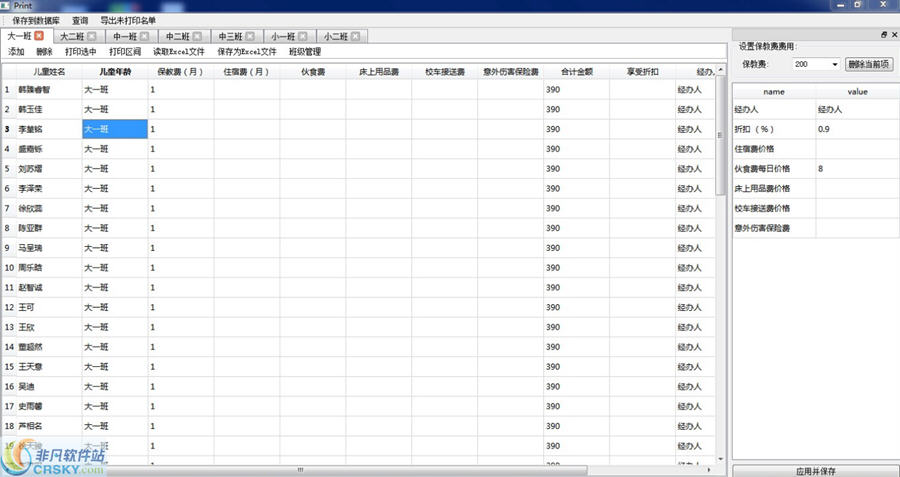Open the 查询 menu item
Screen dimensions: 900x477
(x=80, y=21)
